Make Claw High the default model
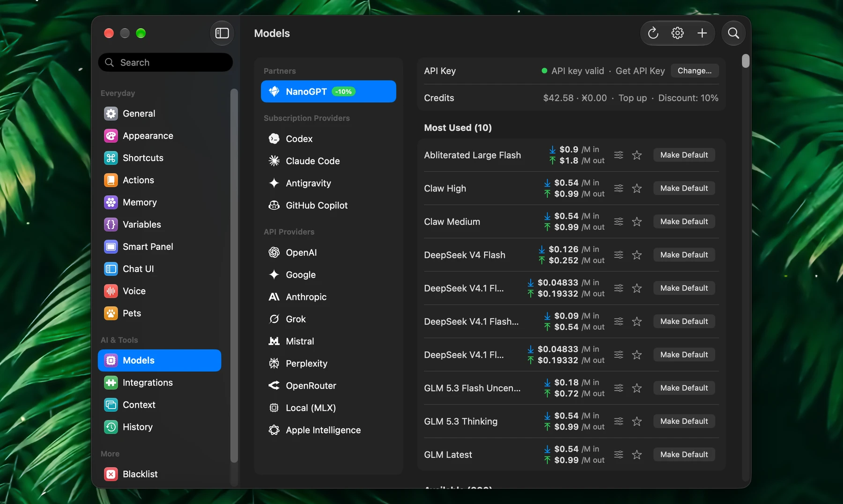The height and width of the screenshot is (504, 843). pyautogui.click(x=684, y=188)
